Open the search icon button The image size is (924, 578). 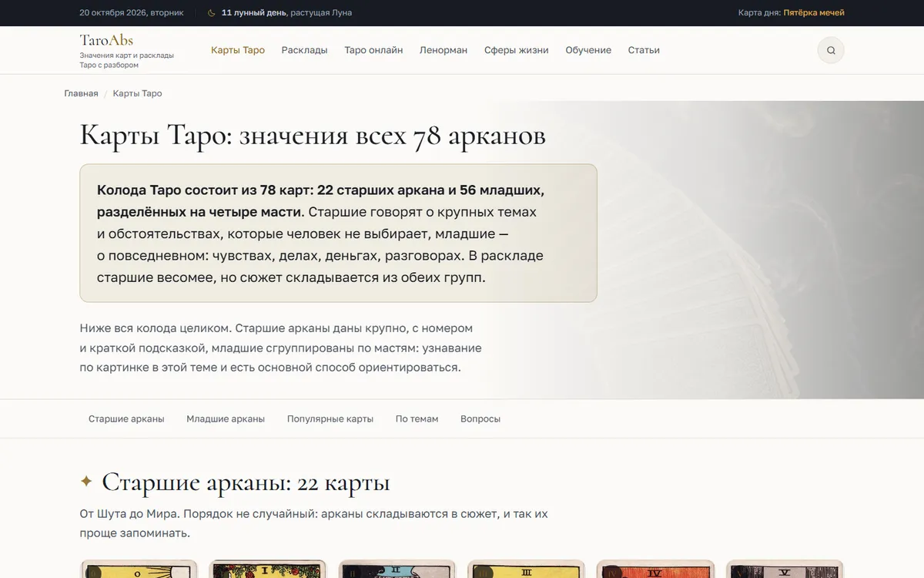[831, 50]
